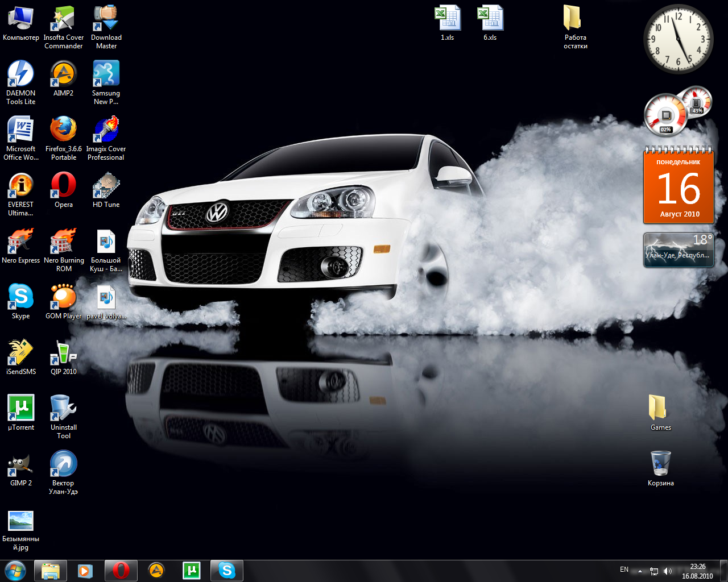Viewport: 728px width, 582px height.
Task: Open the Windows Start menu
Action: [x=15, y=571]
